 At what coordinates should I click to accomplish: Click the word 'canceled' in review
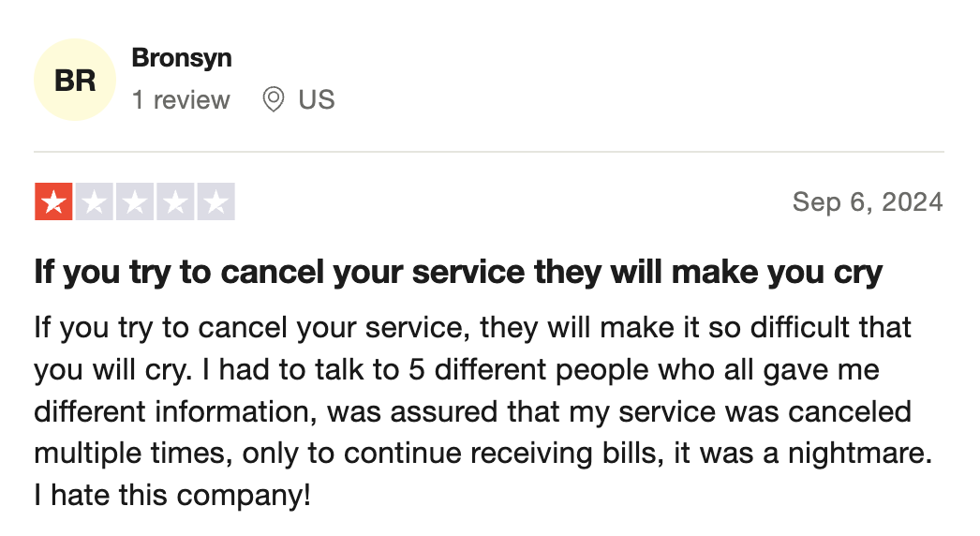click(850, 411)
